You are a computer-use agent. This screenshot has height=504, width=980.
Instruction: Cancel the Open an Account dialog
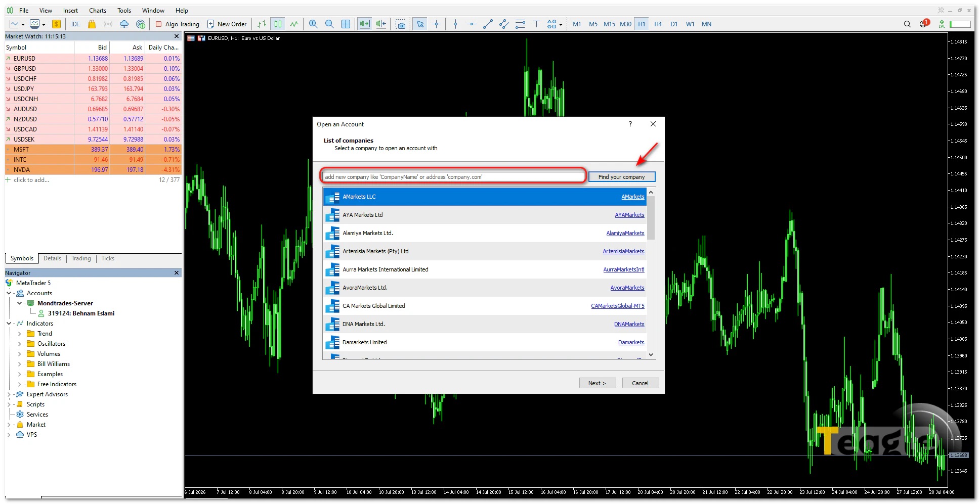click(640, 383)
